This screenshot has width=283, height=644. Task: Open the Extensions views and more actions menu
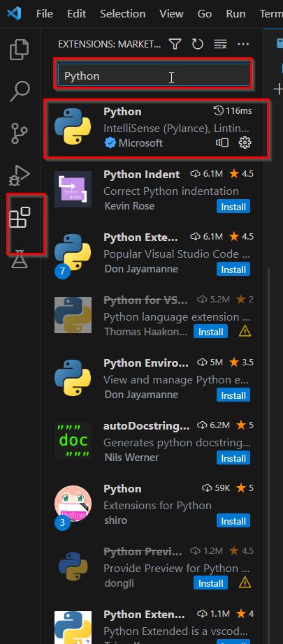(x=243, y=44)
